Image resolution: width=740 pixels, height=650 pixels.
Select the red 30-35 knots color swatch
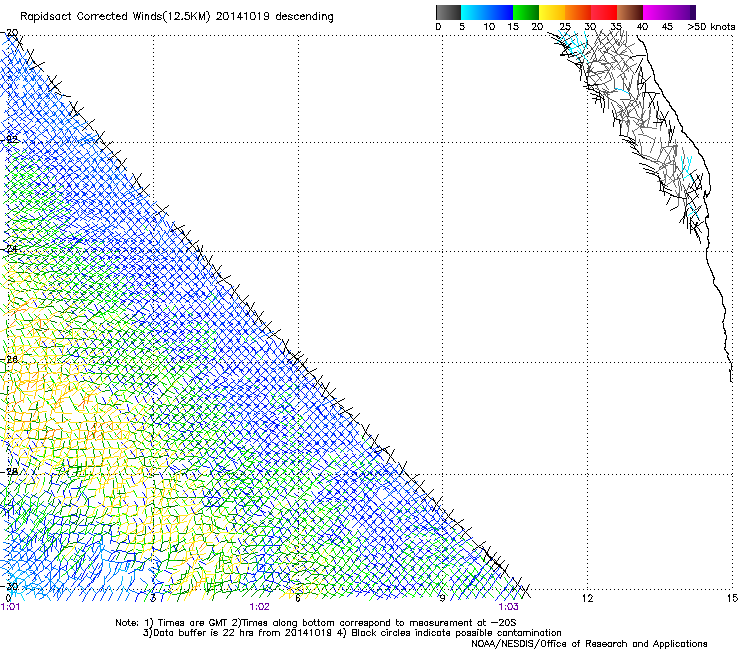tap(604, 12)
